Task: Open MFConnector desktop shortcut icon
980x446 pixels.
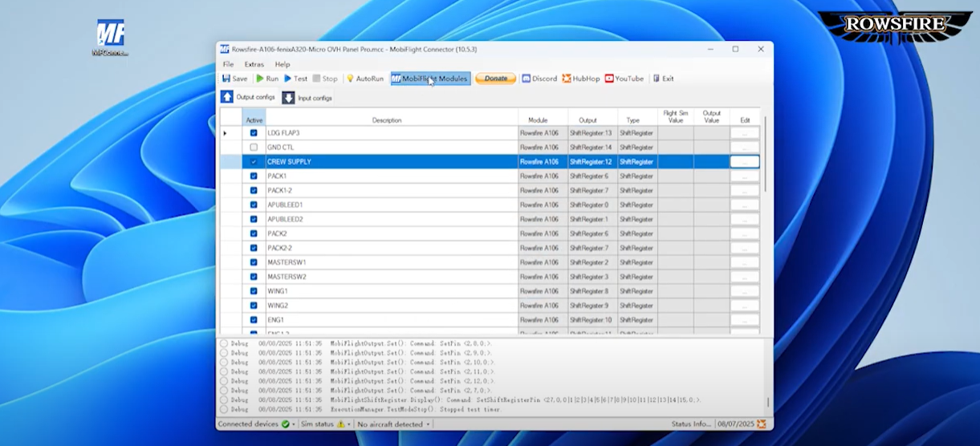Action: (110, 38)
